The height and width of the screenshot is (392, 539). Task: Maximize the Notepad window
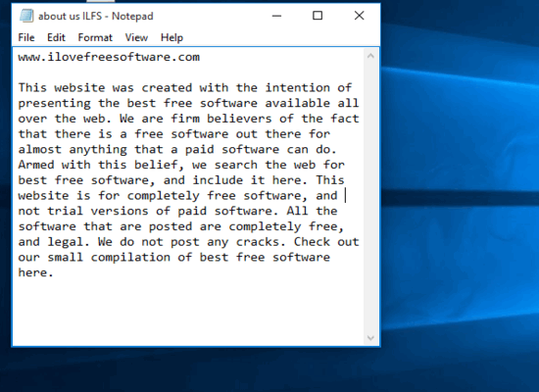pyautogui.click(x=318, y=16)
